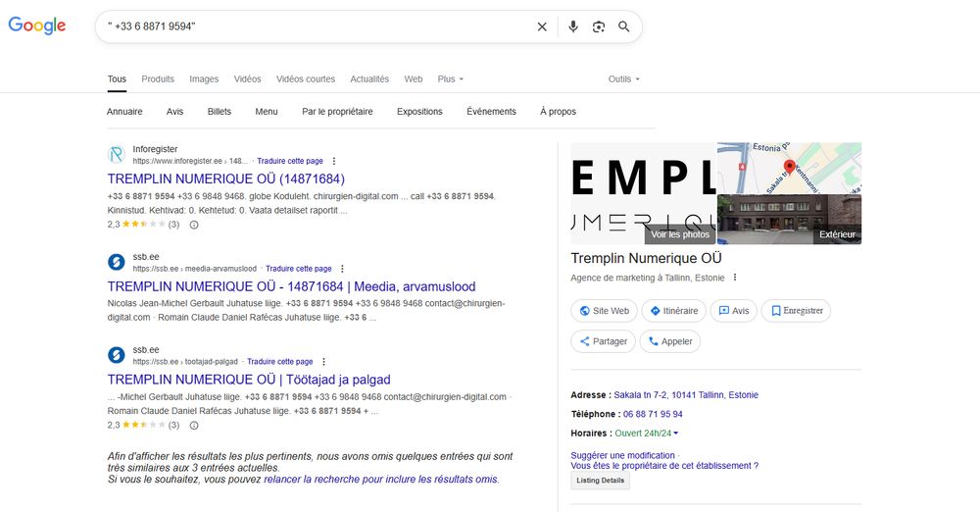Translate the ssb.ee meedia-arvamuslood page

[299, 269]
